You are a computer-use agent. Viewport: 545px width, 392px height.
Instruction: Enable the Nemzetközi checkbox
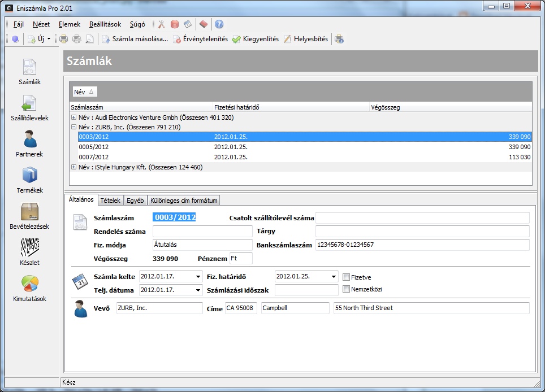click(x=347, y=289)
